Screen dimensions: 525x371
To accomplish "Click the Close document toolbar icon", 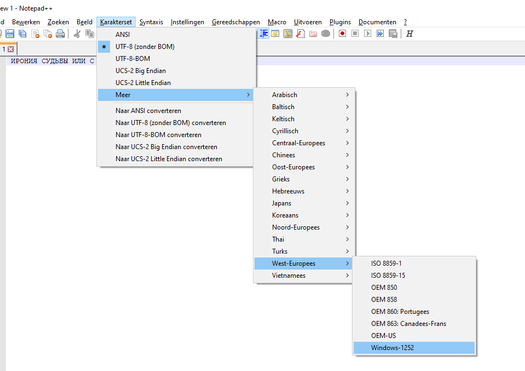I will 35,33.
